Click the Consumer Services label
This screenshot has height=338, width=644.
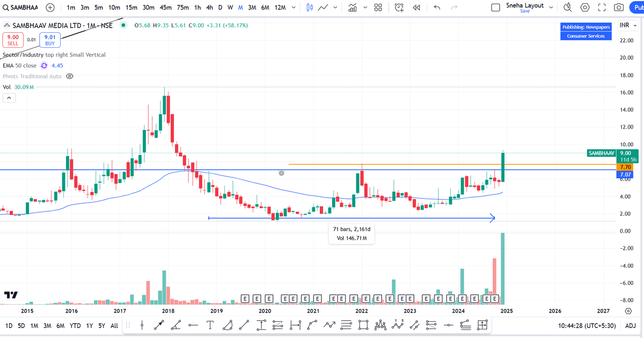click(x=586, y=36)
